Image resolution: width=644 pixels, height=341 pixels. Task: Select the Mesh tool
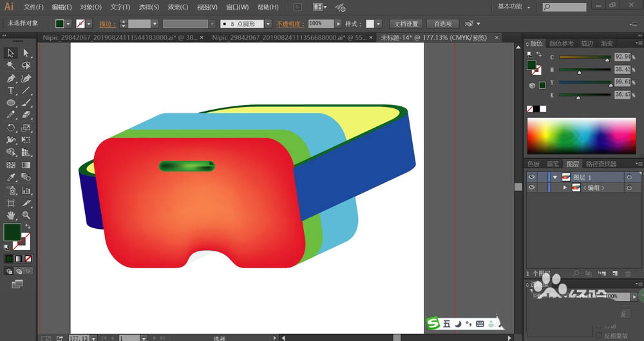(11, 165)
